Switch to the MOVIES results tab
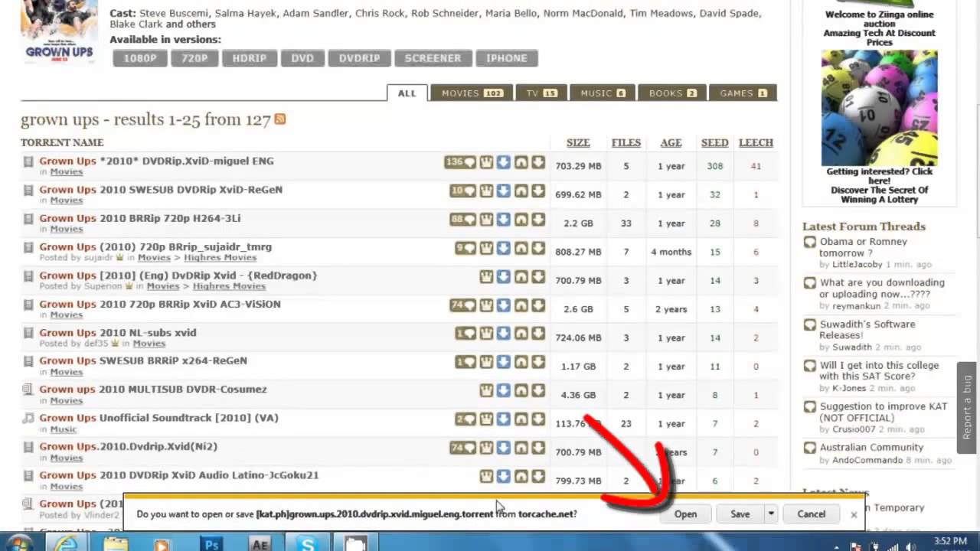This screenshot has height=551, width=980. point(472,93)
